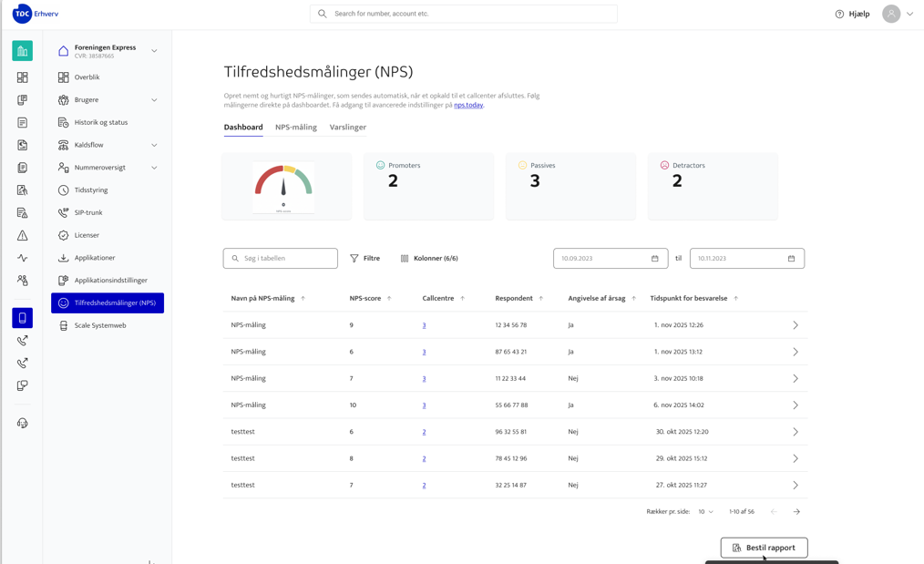The image size is (924, 564).
Task: Open row details arrow for 30. okt 2025 12:20
Action: pos(796,432)
